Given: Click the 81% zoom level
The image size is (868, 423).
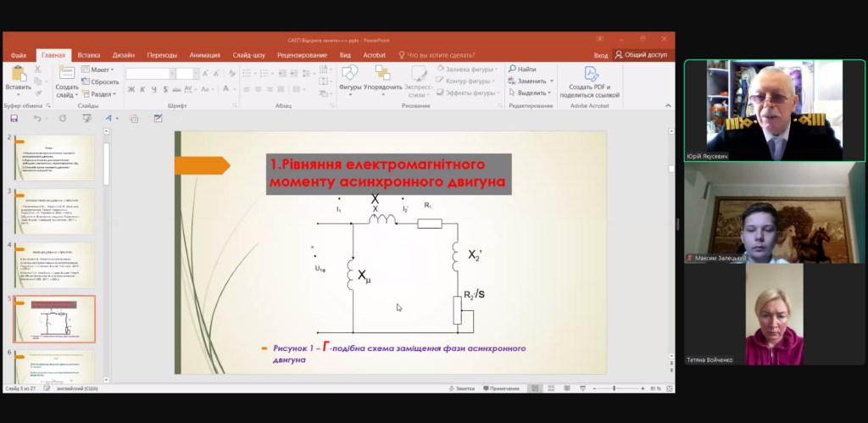Looking at the screenshot, I should tap(655, 389).
